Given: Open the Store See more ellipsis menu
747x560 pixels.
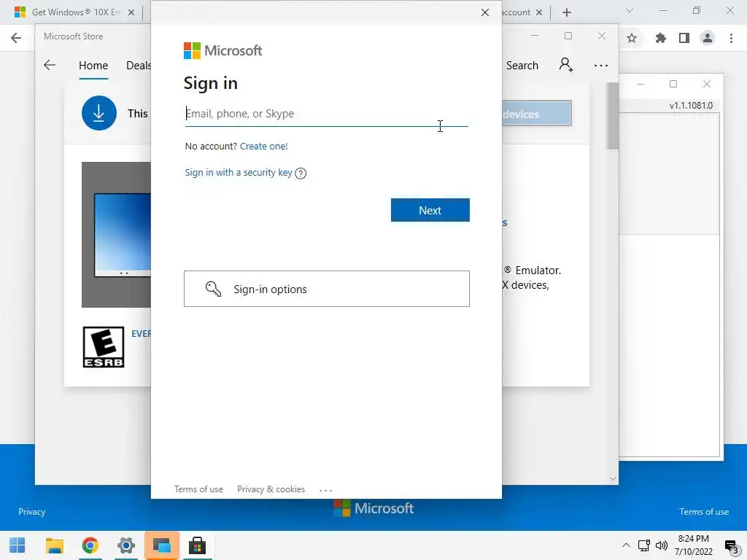Looking at the screenshot, I should [x=601, y=65].
